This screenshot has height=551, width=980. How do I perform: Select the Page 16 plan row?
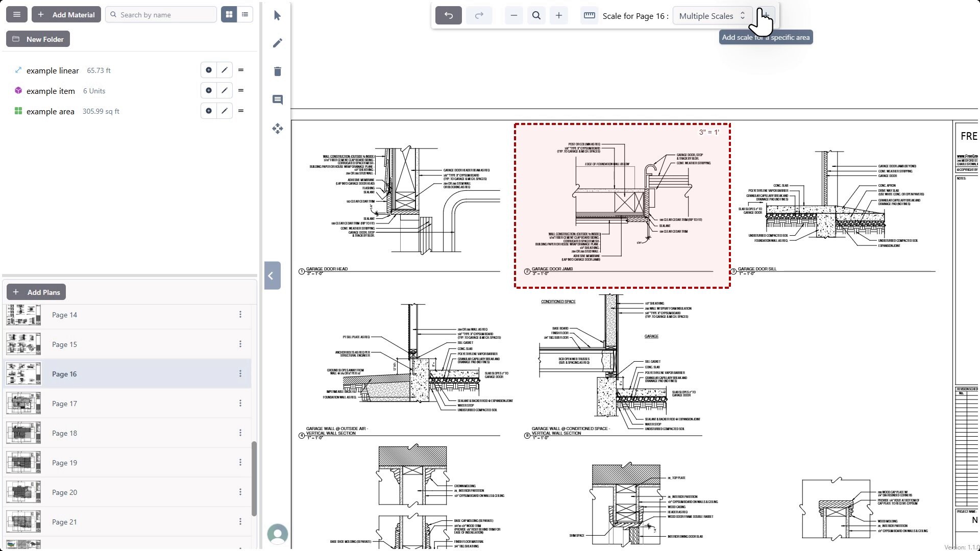[128, 374]
